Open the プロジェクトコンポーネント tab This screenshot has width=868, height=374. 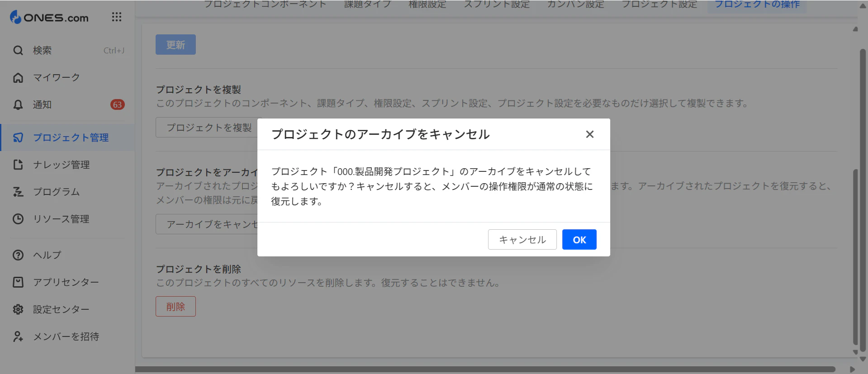pos(265,5)
